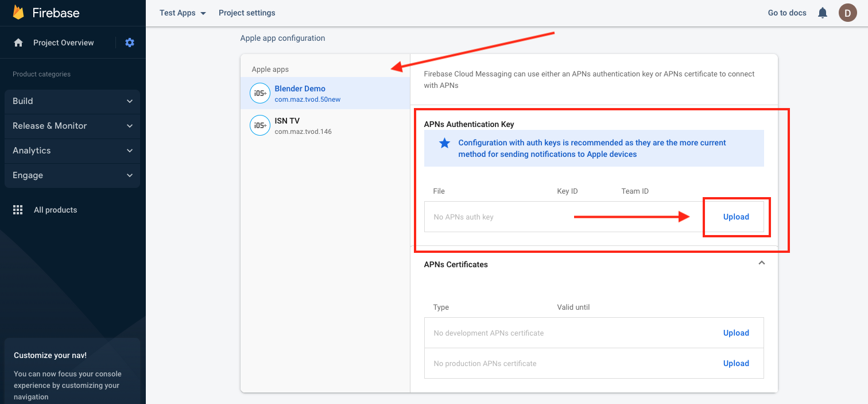
Task: Click No development APNs certificate text
Action: pos(489,333)
